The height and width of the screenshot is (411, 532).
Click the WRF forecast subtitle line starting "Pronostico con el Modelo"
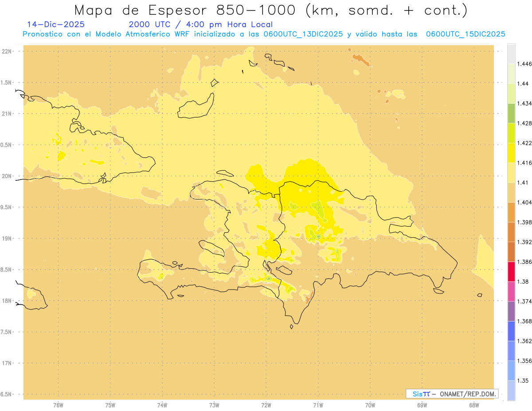pyautogui.click(x=264, y=34)
